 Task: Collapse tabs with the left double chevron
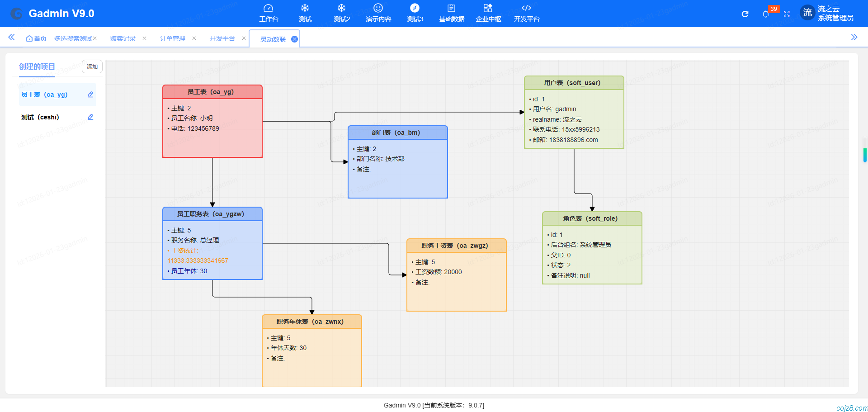pyautogui.click(x=11, y=38)
